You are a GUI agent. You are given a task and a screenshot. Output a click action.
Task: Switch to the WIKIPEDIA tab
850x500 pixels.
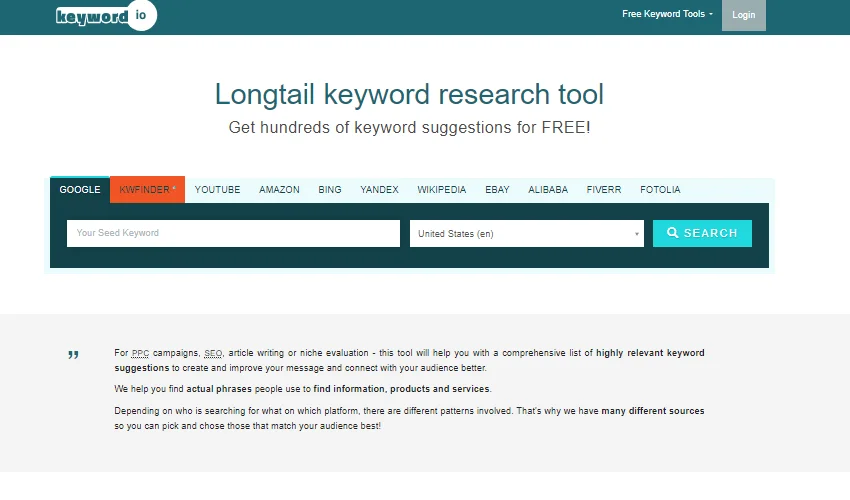pos(441,190)
